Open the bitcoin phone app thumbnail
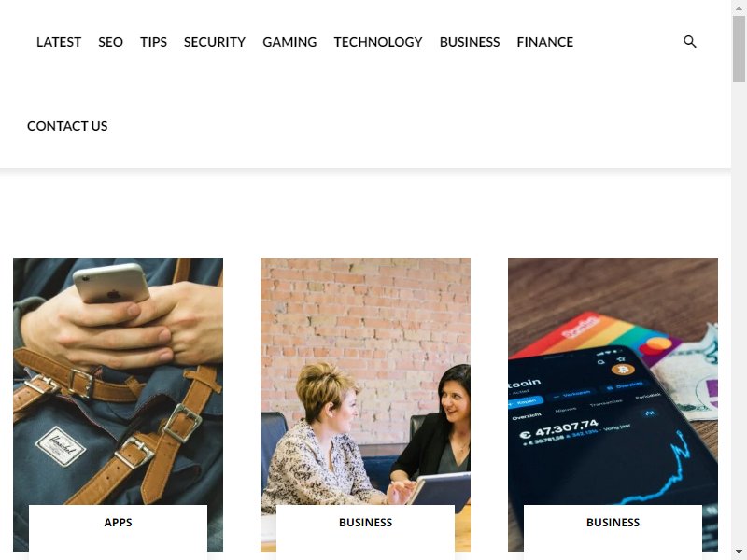747x560 pixels. click(613, 381)
